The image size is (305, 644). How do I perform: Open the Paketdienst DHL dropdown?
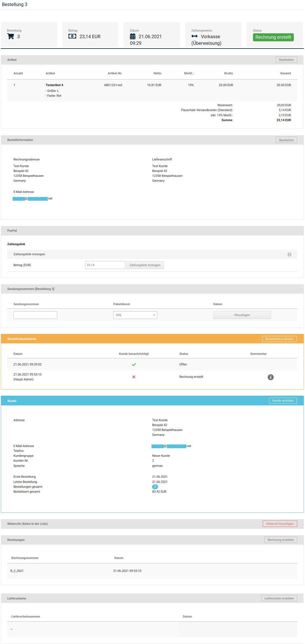tap(135, 315)
